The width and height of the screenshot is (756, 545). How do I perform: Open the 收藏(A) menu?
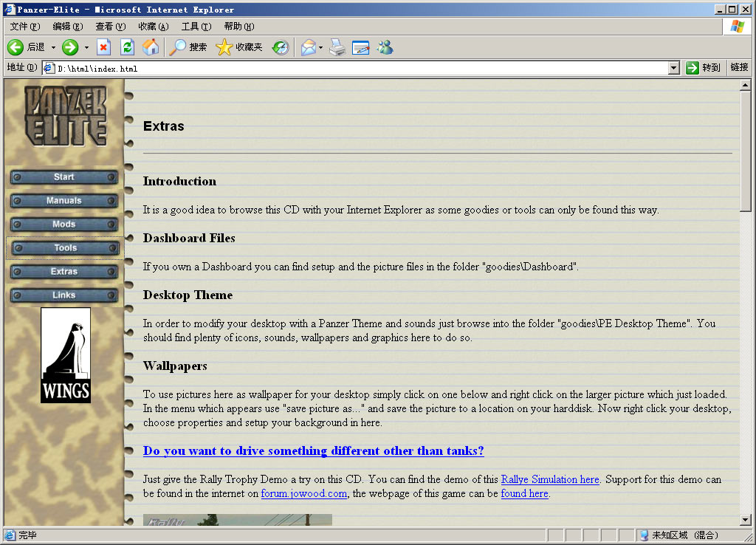154,27
